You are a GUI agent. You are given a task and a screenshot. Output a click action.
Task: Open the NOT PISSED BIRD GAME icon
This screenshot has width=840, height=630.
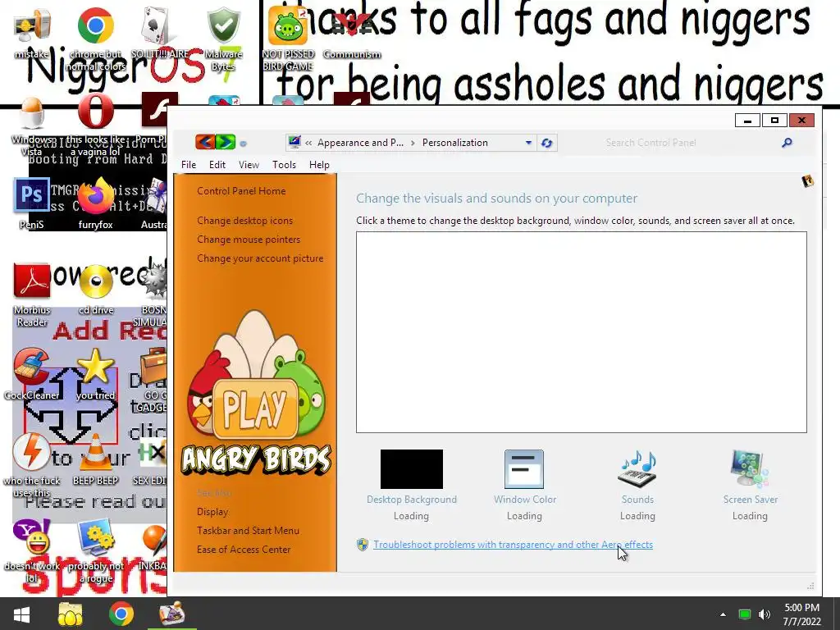pos(288,39)
